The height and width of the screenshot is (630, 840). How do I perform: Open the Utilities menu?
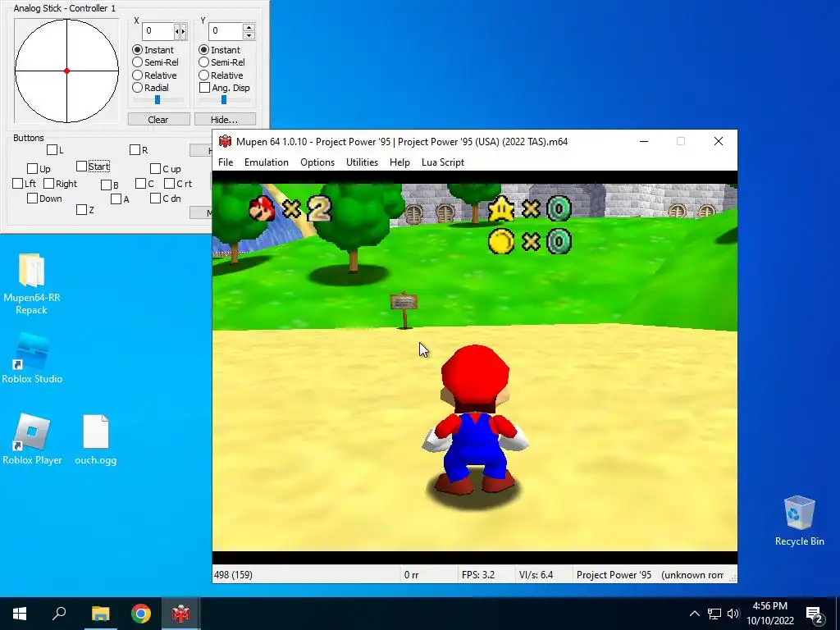(x=362, y=162)
